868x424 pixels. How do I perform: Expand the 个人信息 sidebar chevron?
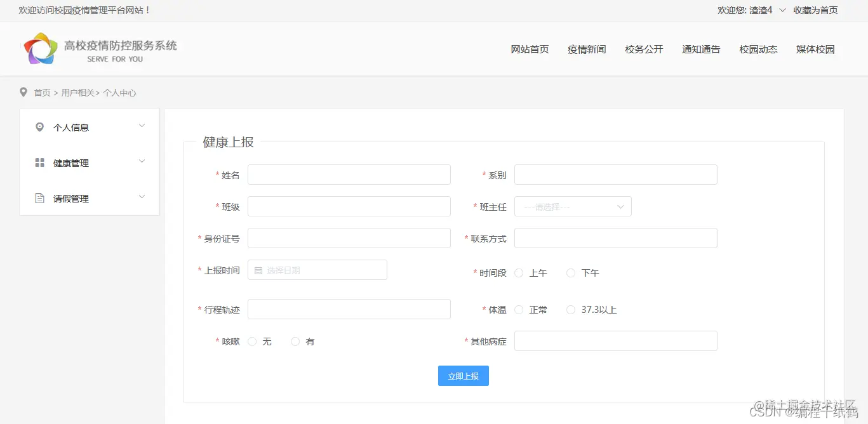(x=142, y=126)
